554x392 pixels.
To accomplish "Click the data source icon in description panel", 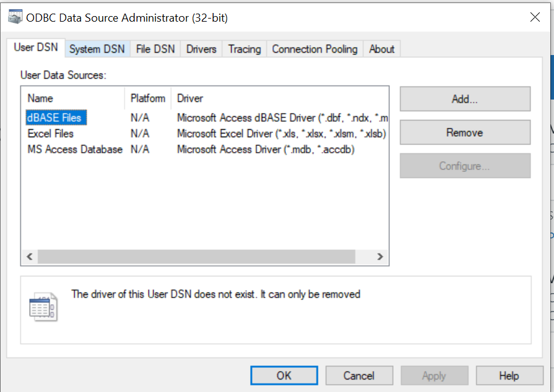I will 43,307.
